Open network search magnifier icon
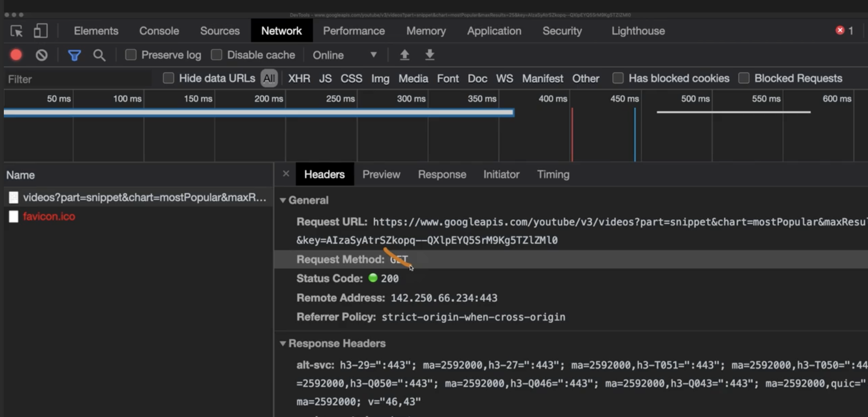Screen dimensions: 868x417 [x=99, y=55]
